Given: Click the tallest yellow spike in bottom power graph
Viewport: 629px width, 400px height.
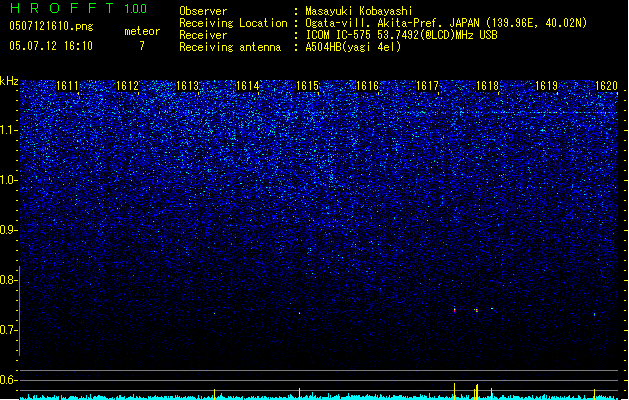Looking at the screenshot, I should (x=455, y=392).
